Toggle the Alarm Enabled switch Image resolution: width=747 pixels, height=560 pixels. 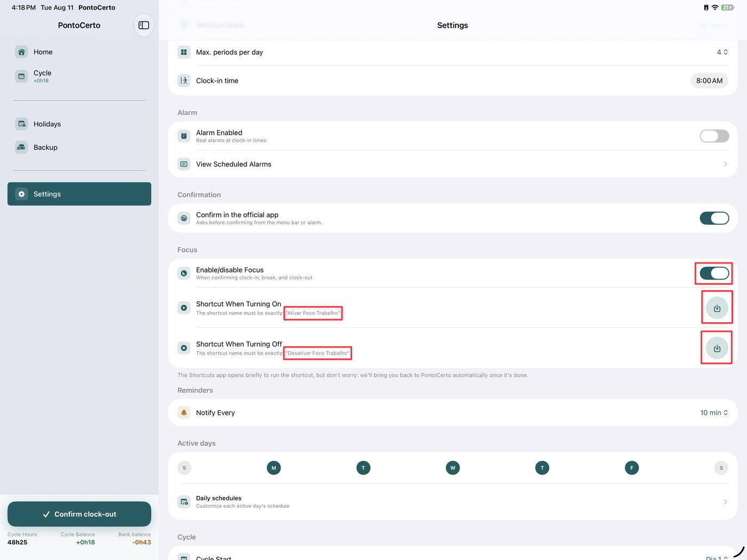714,136
